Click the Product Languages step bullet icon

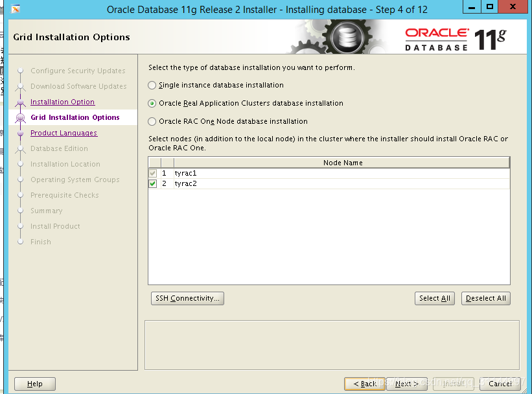pyautogui.click(x=20, y=133)
